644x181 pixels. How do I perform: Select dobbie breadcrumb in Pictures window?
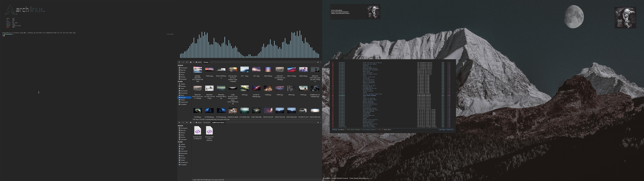(199, 62)
